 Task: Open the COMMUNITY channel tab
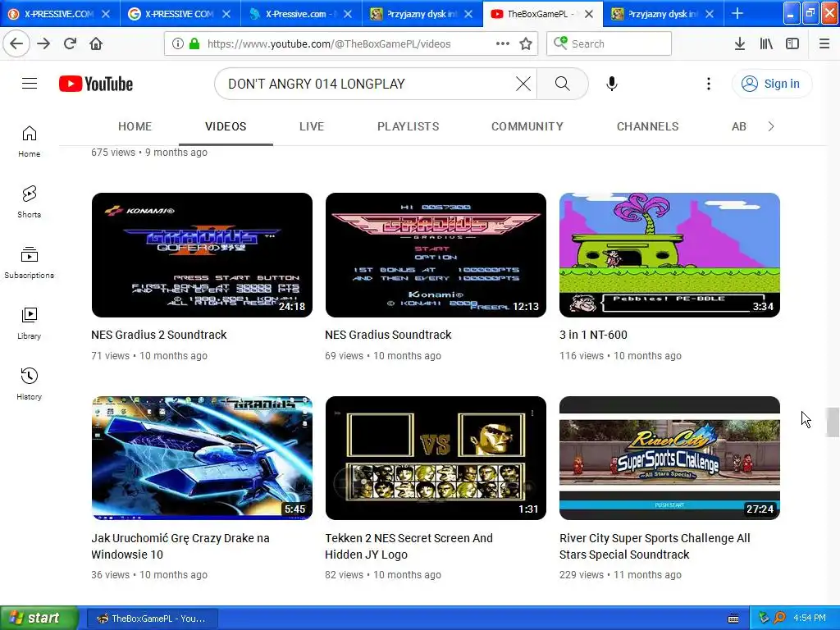coord(527,126)
